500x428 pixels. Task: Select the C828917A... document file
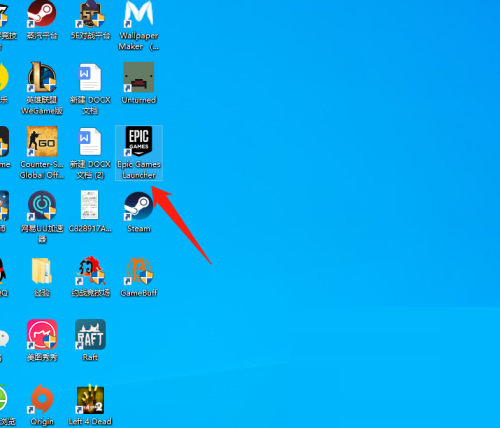(x=90, y=211)
